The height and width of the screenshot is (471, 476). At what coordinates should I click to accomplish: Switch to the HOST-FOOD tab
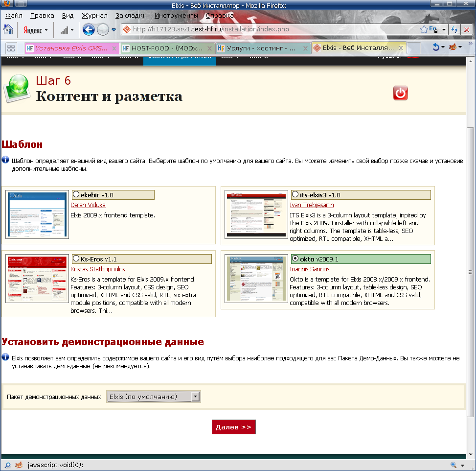pyautogui.click(x=165, y=48)
